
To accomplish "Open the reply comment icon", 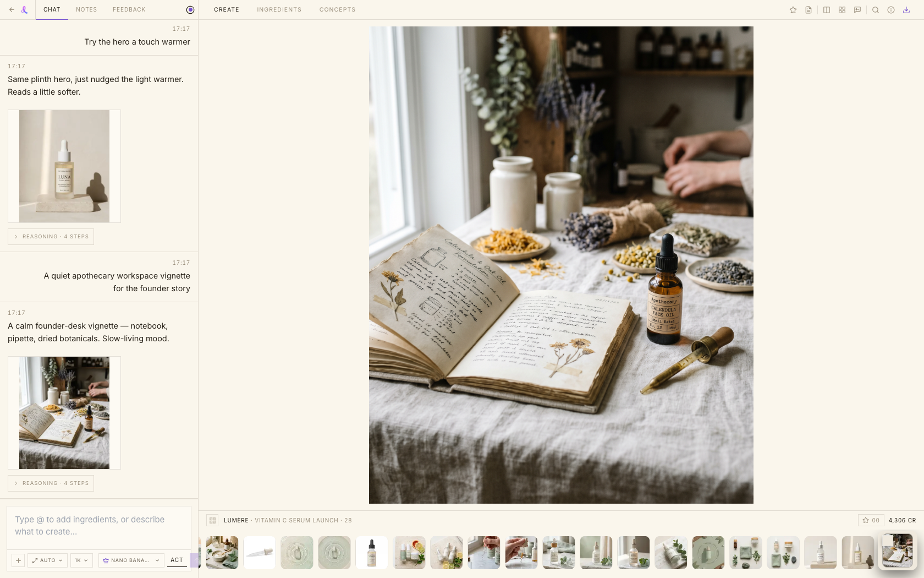I will [x=857, y=10].
